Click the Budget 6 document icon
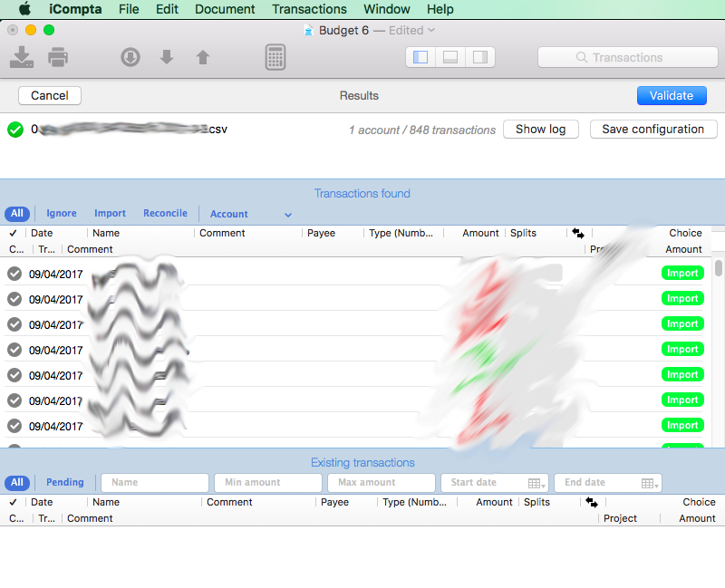This screenshot has height=588, width=725. pyautogui.click(x=308, y=31)
